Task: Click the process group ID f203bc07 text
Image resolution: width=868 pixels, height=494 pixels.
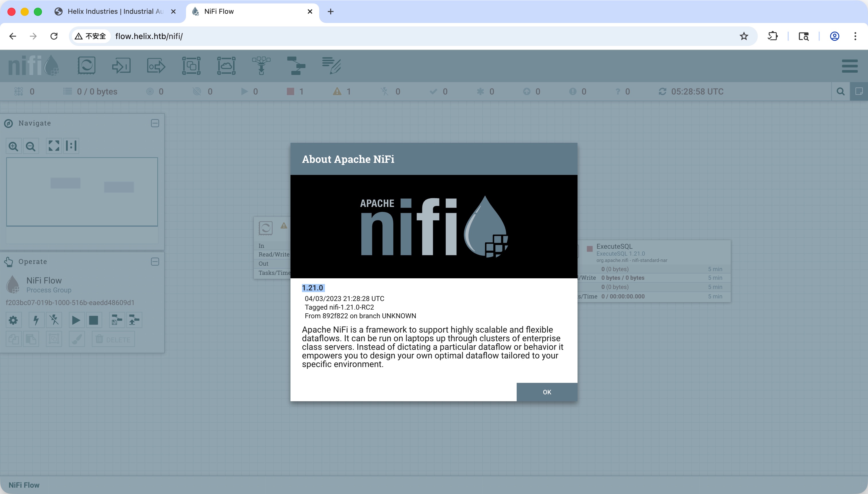Action: (70, 302)
